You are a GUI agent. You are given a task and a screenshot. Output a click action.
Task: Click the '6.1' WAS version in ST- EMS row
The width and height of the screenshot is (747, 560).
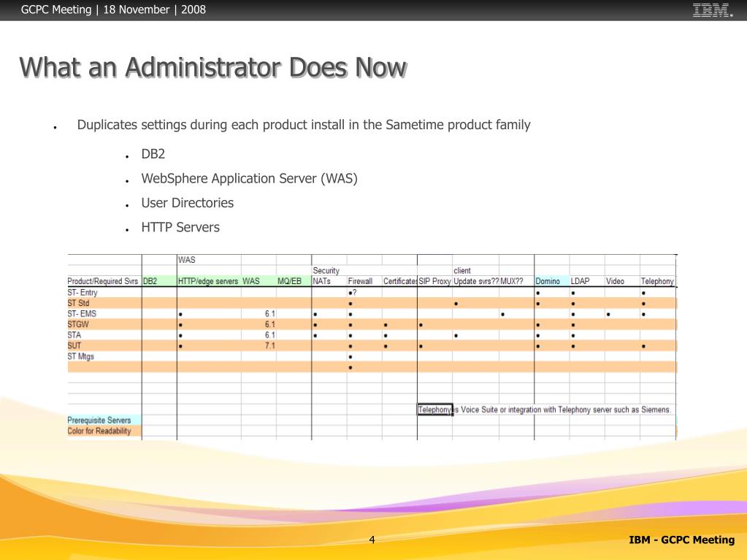pos(269,314)
